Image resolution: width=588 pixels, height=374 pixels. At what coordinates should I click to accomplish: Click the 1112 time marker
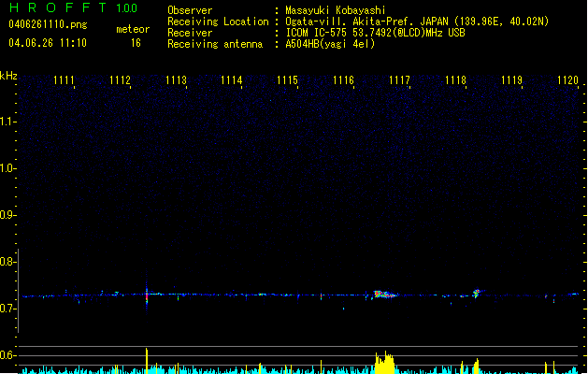pos(120,80)
